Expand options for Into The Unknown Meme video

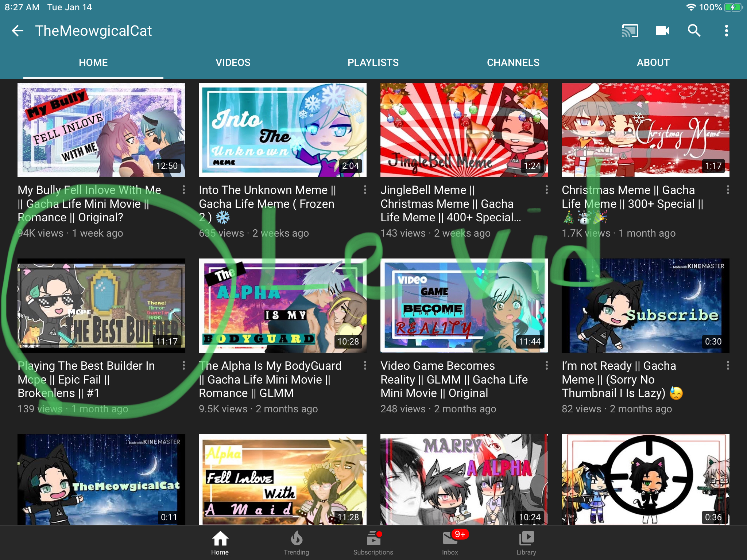click(365, 190)
